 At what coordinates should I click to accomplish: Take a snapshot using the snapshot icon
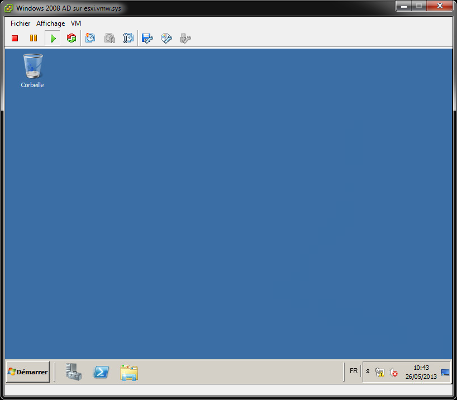click(x=90, y=38)
